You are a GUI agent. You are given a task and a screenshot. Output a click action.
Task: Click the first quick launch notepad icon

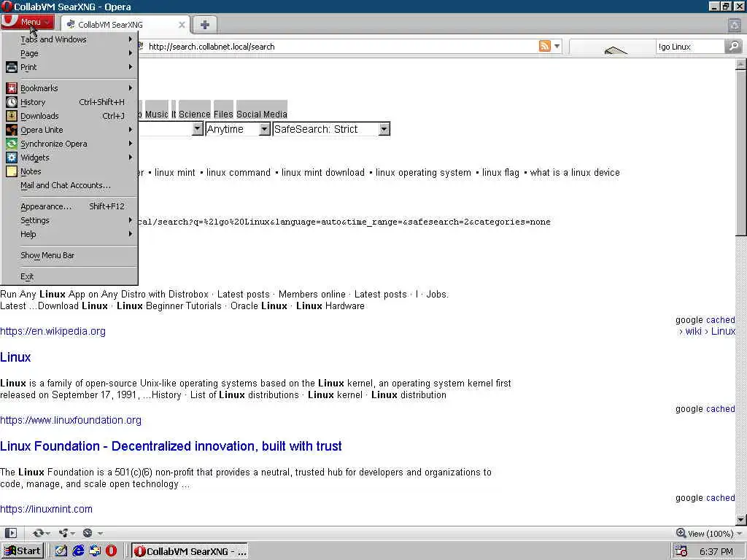[61, 551]
